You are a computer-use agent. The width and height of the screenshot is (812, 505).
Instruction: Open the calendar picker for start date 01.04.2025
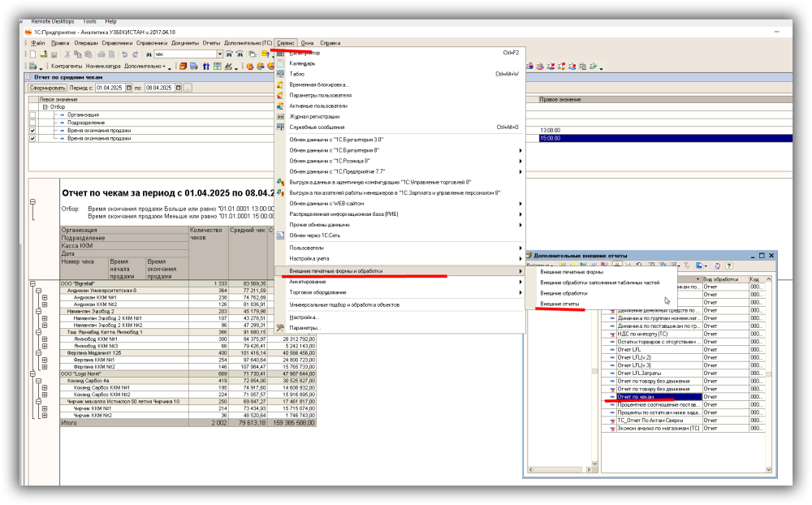129,88
